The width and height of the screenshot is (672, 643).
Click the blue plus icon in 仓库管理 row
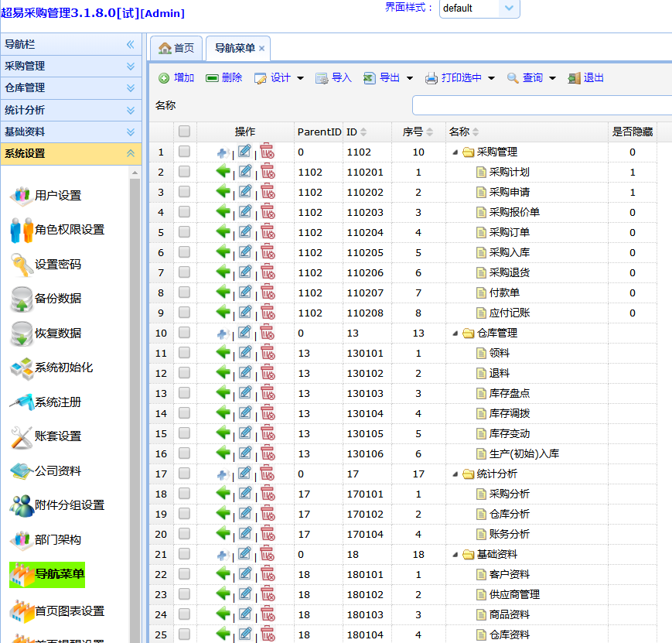pyautogui.click(x=223, y=333)
